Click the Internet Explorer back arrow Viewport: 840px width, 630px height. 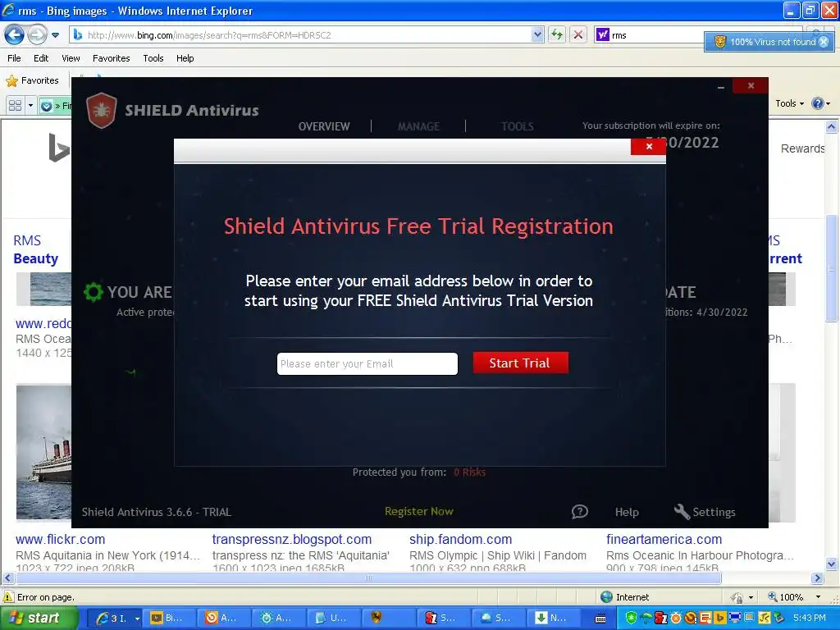[x=14, y=34]
